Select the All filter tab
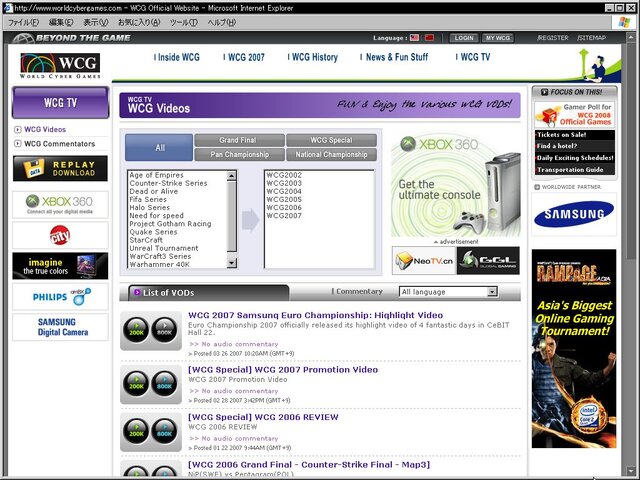The height and width of the screenshot is (480, 640). click(x=159, y=147)
